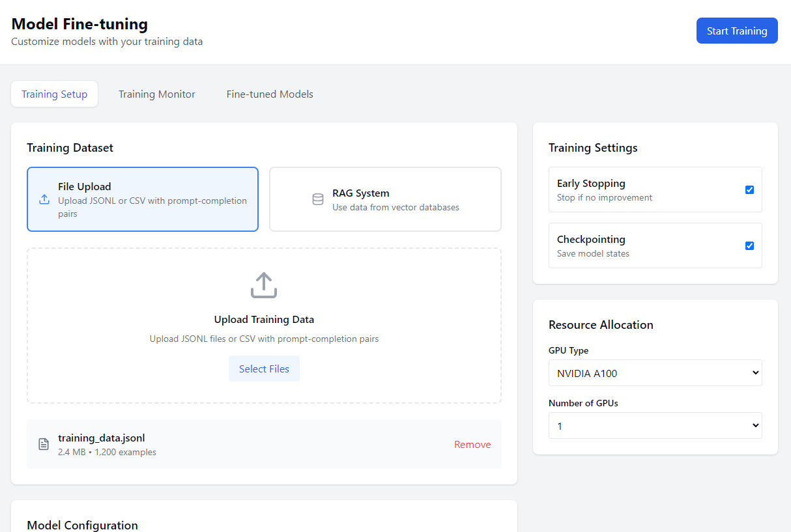The image size is (791, 532).
Task: Switch to the Training Monitor tab
Action: pyautogui.click(x=156, y=94)
